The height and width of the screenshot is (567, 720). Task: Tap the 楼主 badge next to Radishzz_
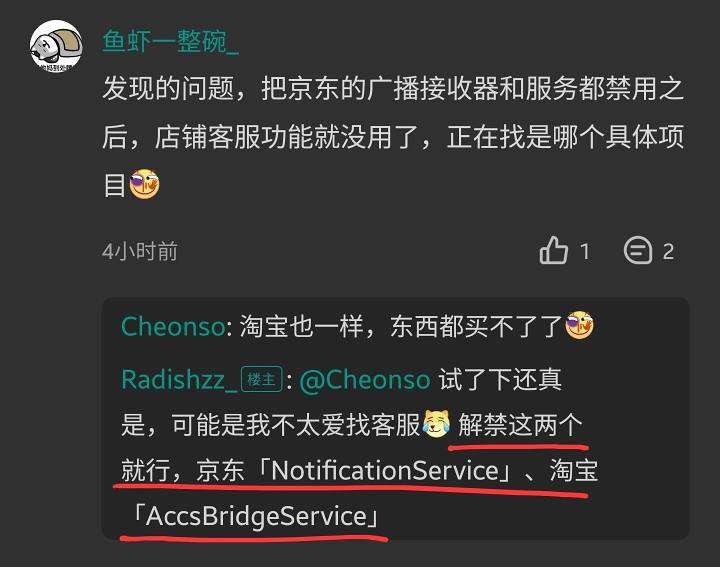click(x=262, y=380)
